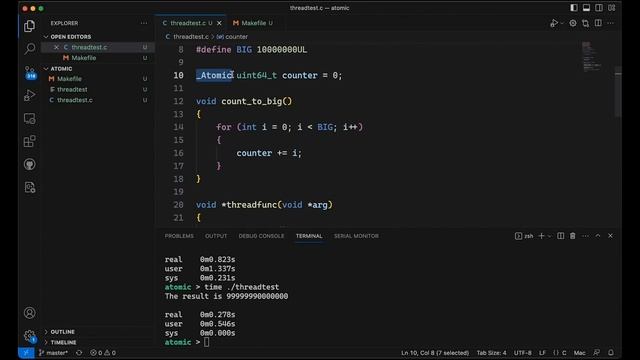Click the Ln 10, Col 8 cursor position
The width and height of the screenshot is (640, 360).
(435, 353)
